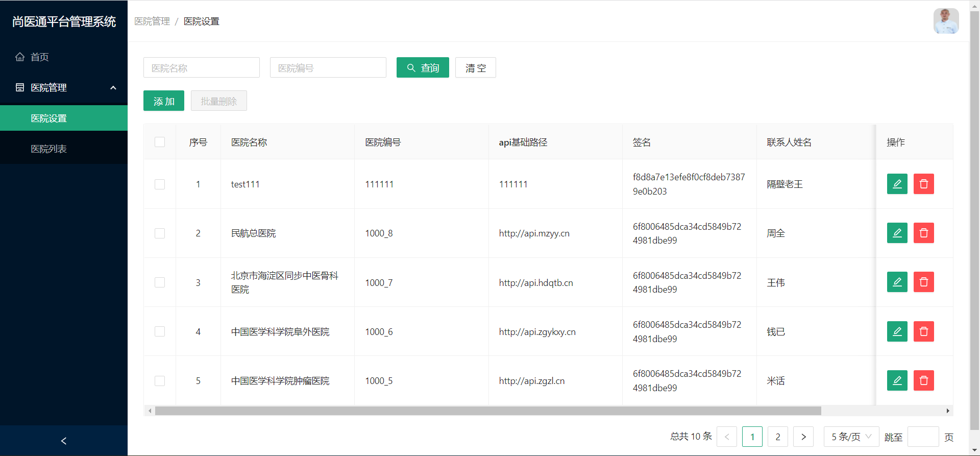Click hospital code 1000_8
The height and width of the screenshot is (456, 980).
click(379, 233)
